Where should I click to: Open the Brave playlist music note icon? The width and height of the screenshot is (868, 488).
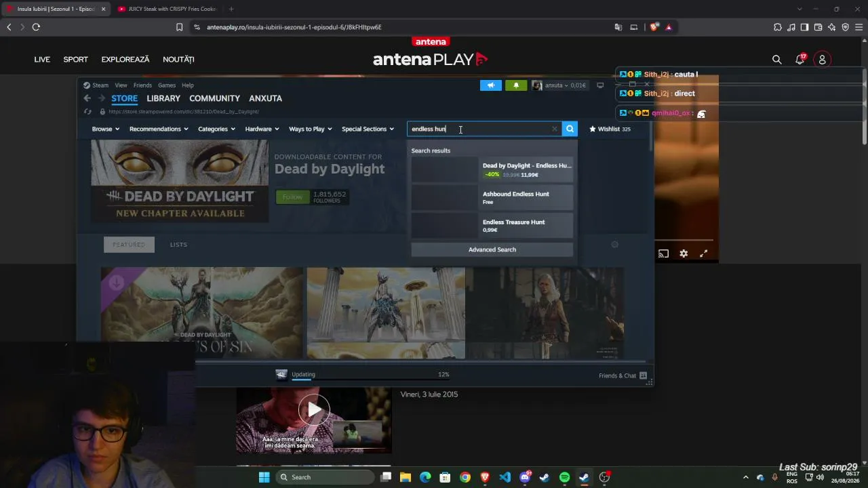click(x=791, y=27)
